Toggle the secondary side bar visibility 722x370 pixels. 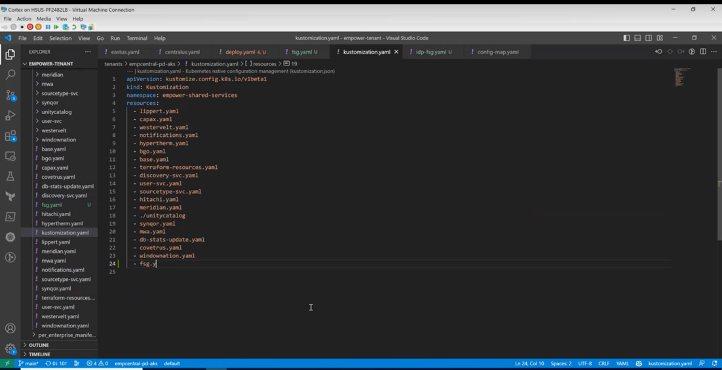coord(649,38)
